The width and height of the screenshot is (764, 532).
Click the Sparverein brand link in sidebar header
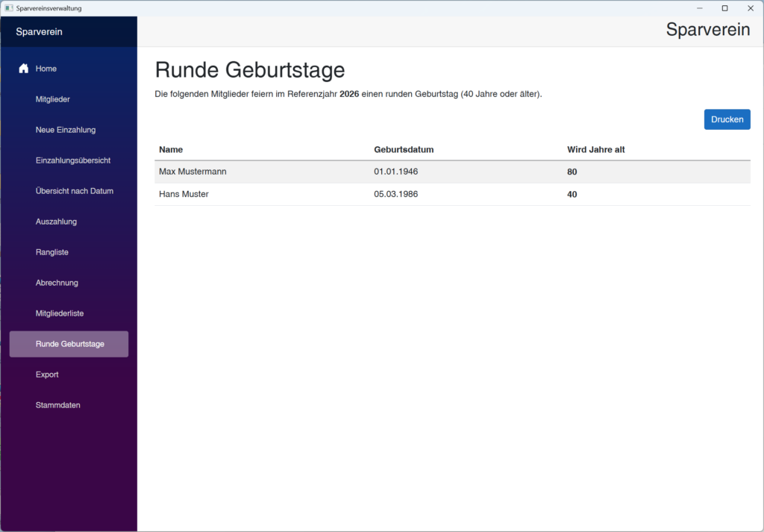[x=39, y=32]
